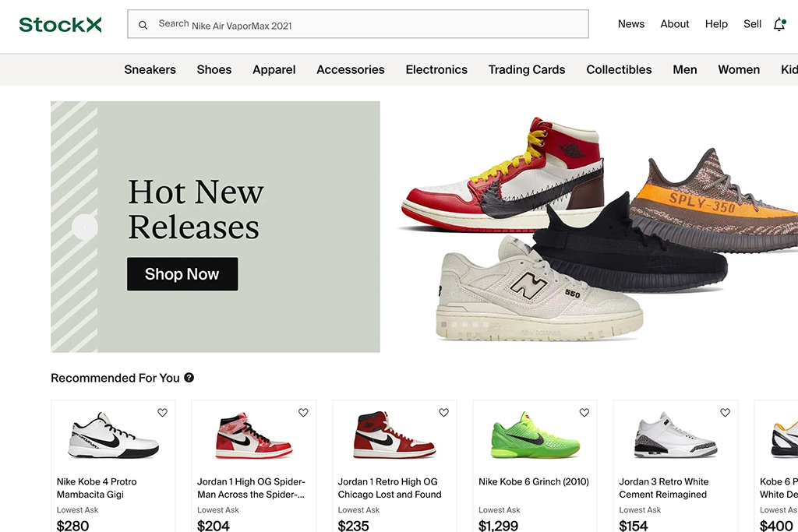Toggle the heart on Jordan 1 Spider-Man
Viewport: 798px width, 532px height.
click(x=303, y=413)
